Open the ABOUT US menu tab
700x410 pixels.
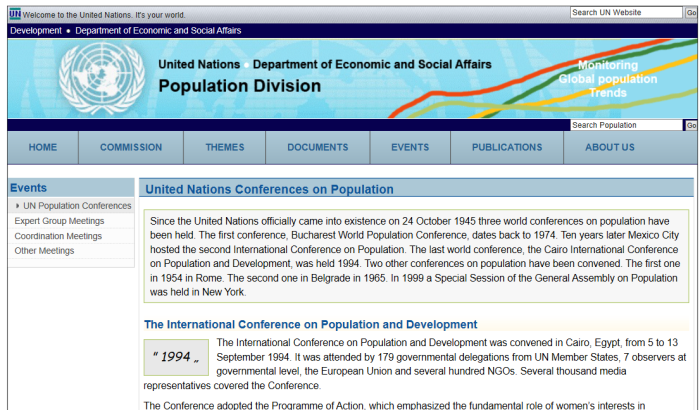[x=610, y=147]
